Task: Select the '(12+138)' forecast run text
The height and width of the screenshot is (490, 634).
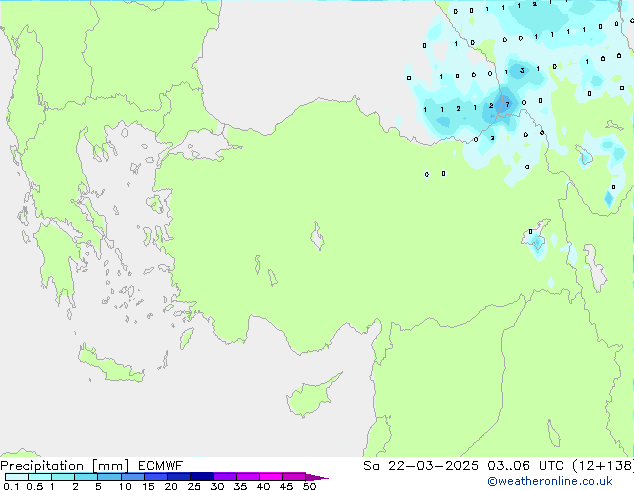Action: click(x=603, y=466)
